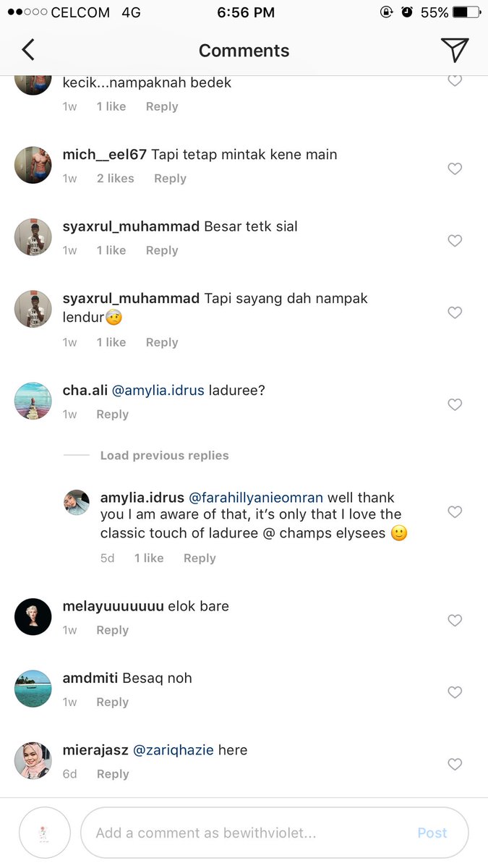
Task: Expand Load previous replies
Action: click(164, 456)
